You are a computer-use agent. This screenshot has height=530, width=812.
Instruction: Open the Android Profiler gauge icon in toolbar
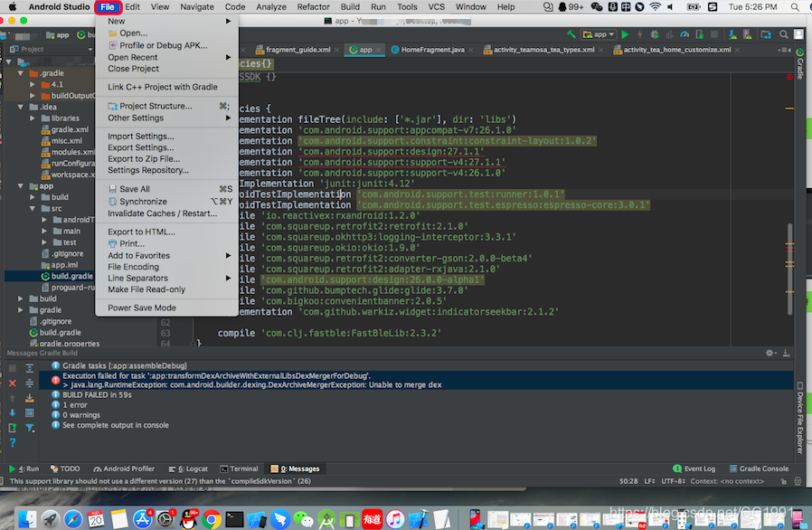685,34
